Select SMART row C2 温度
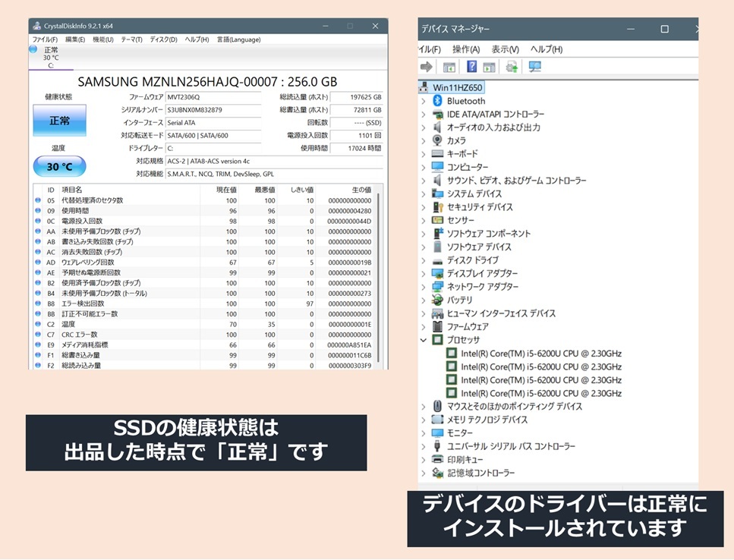The height and width of the screenshot is (560, 734). pos(203,324)
